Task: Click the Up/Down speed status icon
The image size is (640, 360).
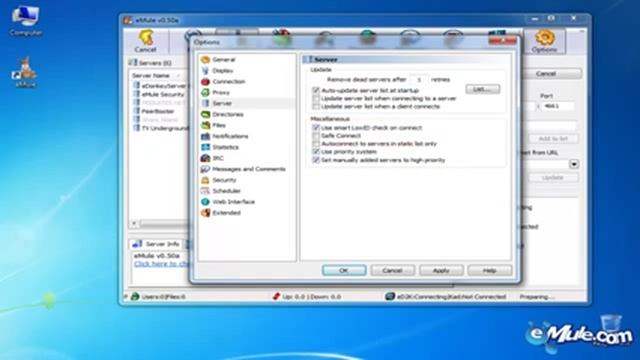Action: click(276, 297)
